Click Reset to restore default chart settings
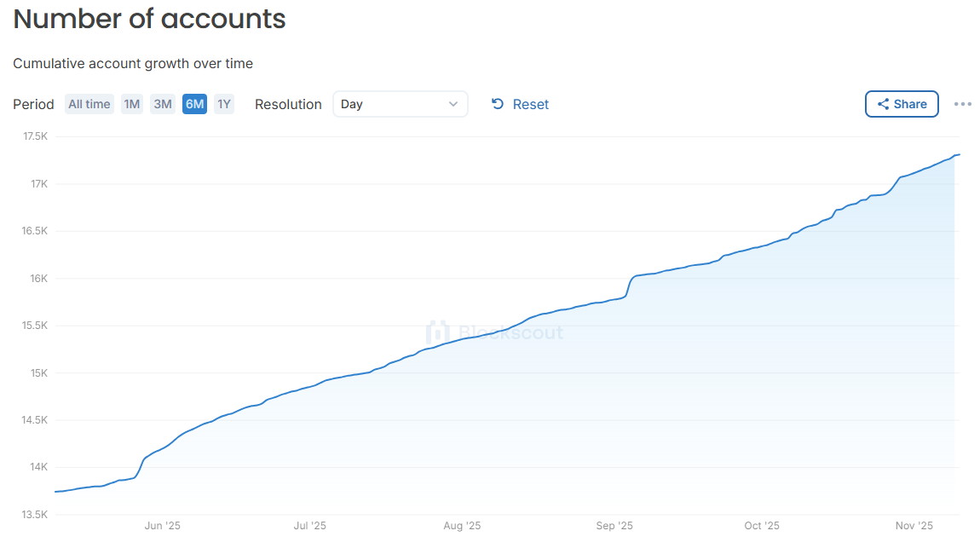Viewport: 980px width, 548px height. click(x=531, y=103)
